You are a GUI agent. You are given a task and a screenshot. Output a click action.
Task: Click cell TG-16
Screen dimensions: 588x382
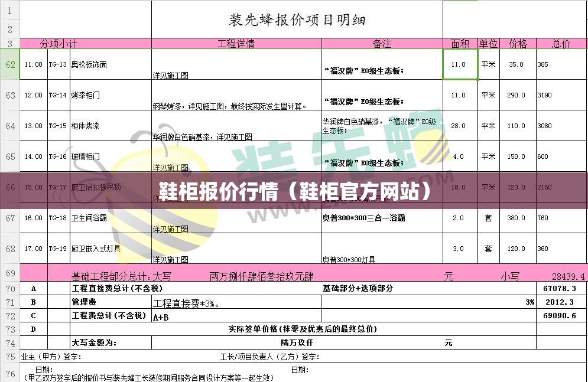tap(59, 156)
